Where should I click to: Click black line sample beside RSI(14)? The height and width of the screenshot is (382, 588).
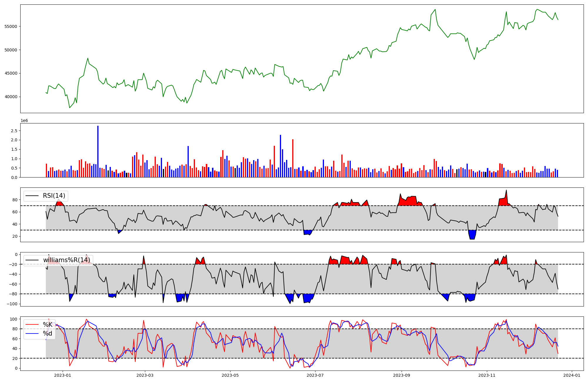click(x=32, y=196)
